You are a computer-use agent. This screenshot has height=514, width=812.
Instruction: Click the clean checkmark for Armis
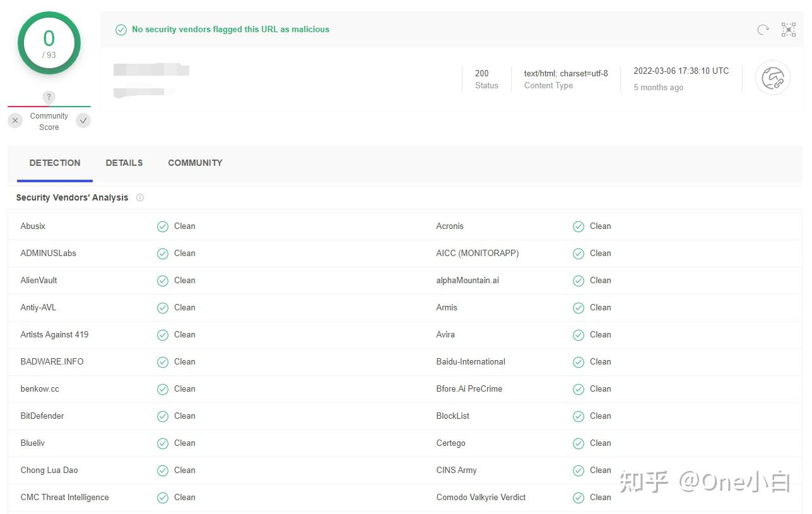[x=579, y=308]
